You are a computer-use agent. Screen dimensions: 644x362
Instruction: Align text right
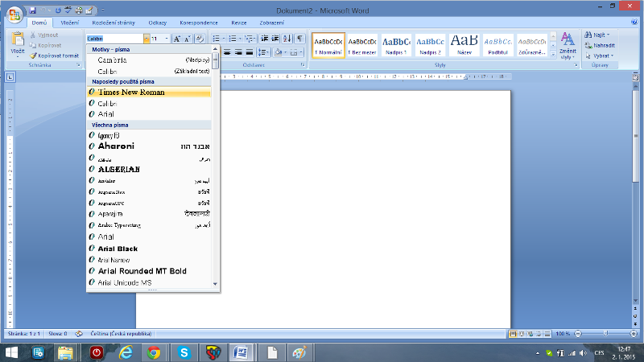(238, 52)
